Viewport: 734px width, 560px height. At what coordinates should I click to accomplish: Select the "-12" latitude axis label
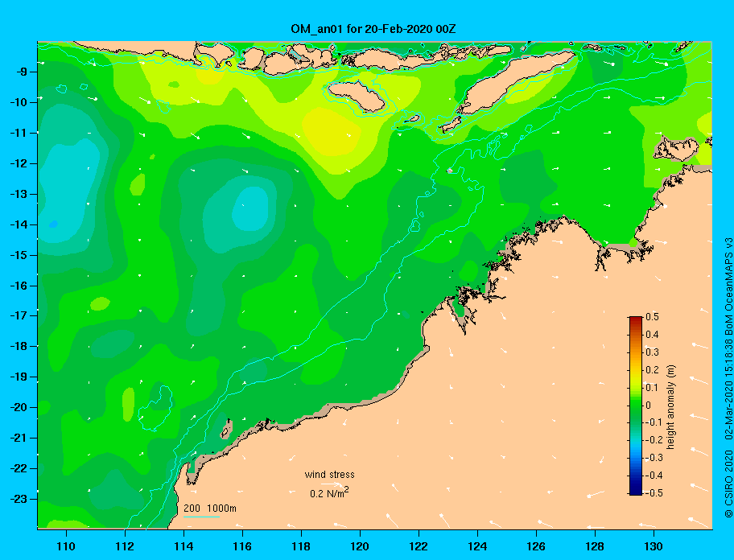(18, 164)
